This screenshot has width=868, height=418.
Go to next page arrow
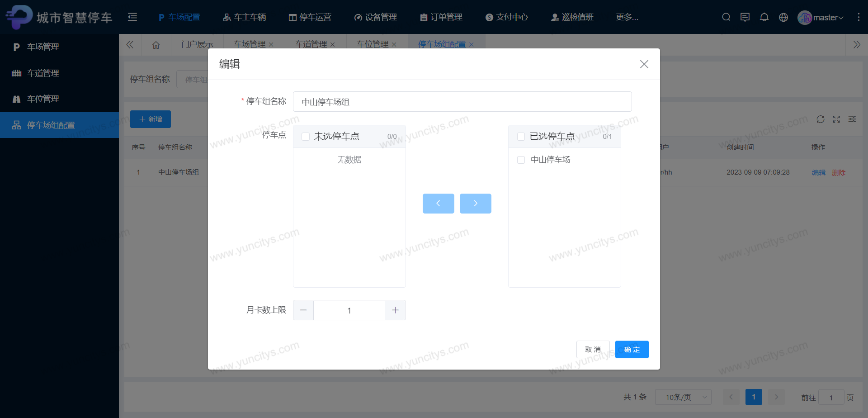[776, 397]
